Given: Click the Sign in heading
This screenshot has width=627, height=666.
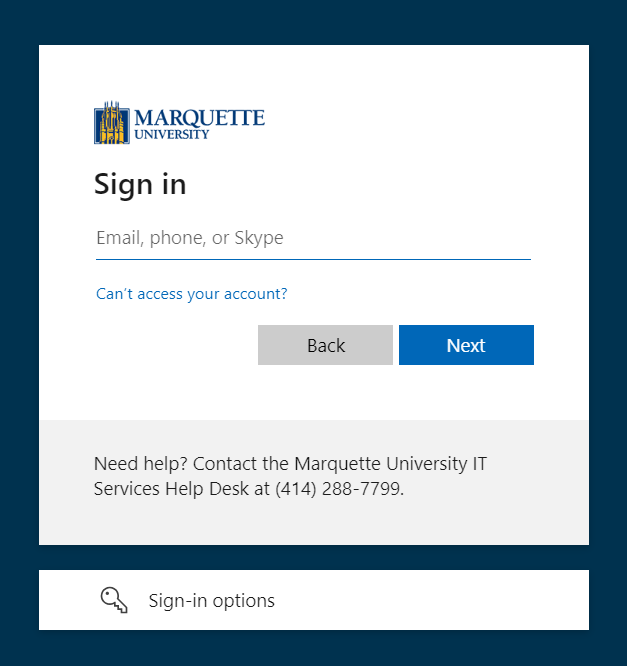Looking at the screenshot, I should [x=140, y=184].
